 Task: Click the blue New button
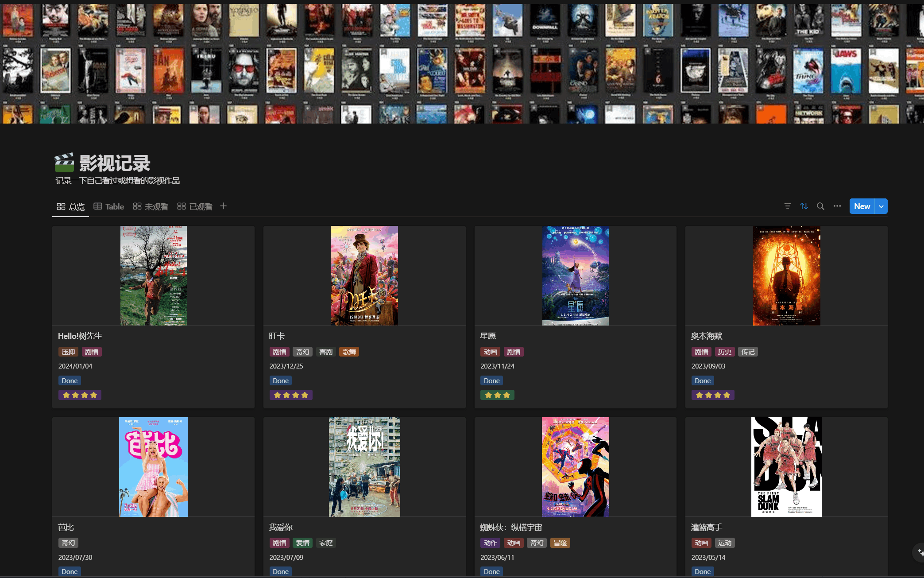pyautogui.click(x=862, y=206)
